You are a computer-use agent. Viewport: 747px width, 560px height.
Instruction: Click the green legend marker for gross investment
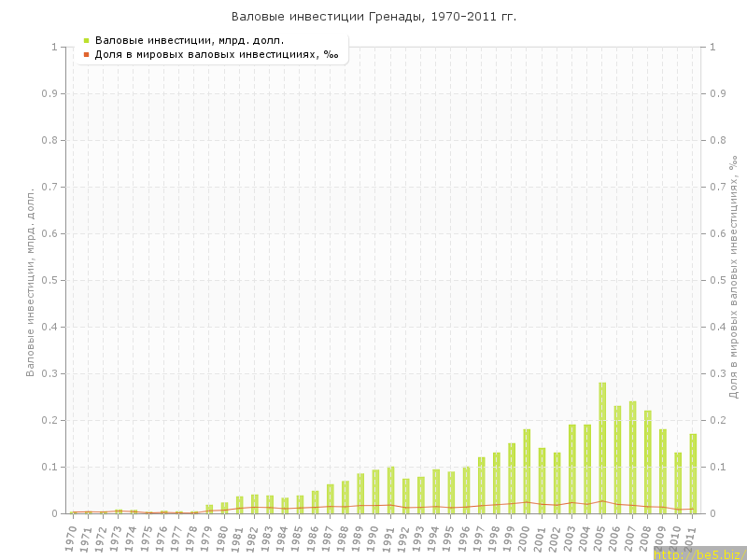[x=86, y=40]
